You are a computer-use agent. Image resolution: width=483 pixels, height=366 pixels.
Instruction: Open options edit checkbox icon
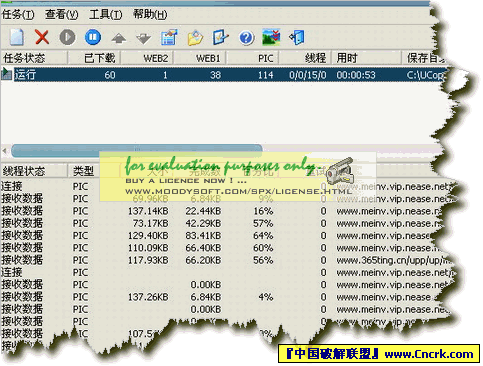[220, 37]
